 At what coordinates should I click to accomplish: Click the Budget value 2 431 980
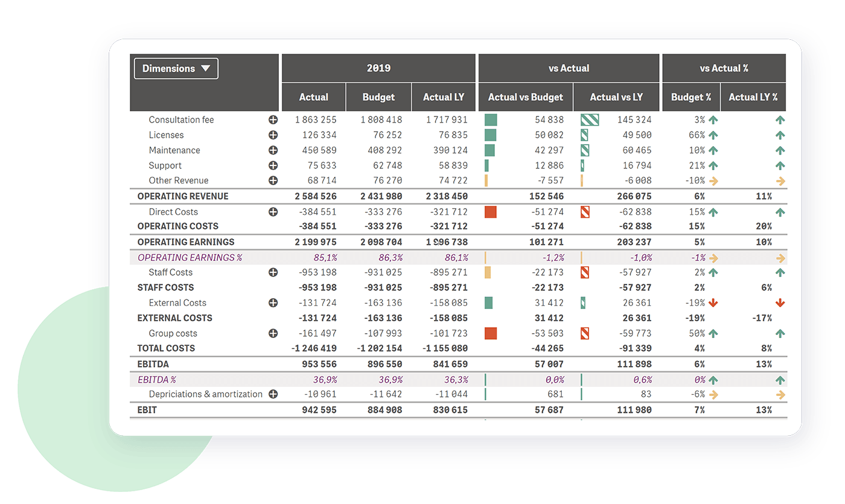click(381, 196)
